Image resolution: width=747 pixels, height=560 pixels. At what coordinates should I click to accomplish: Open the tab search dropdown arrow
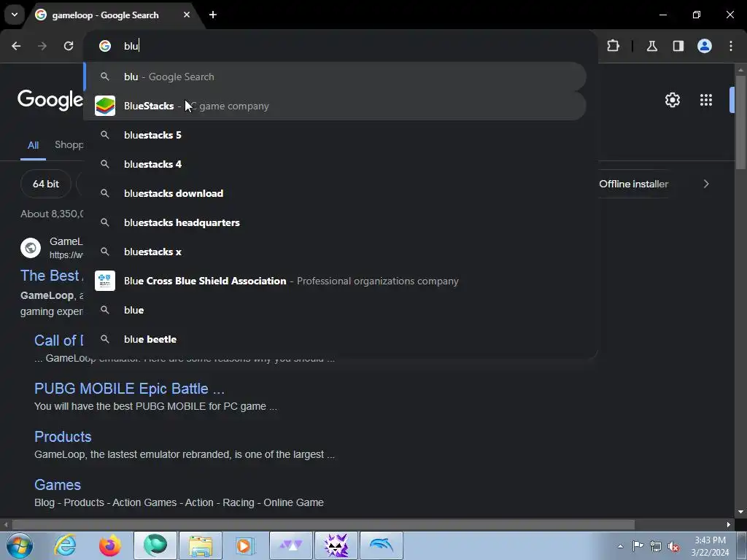[x=15, y=15]
